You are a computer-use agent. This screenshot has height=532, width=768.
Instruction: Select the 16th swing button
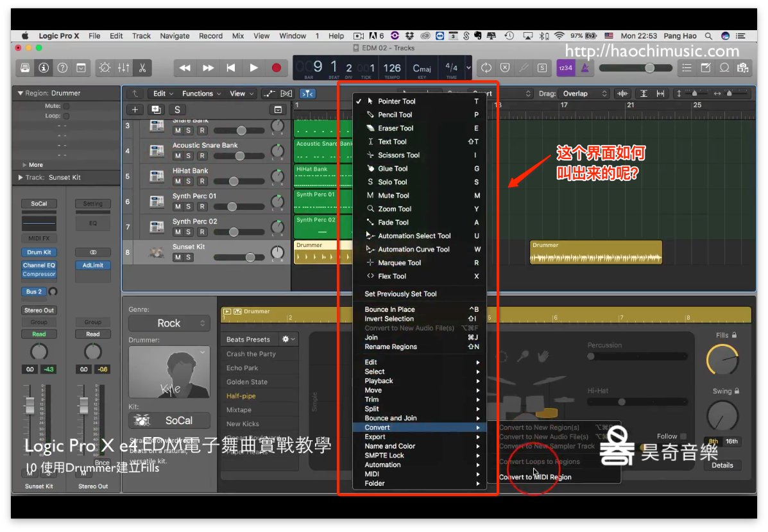click(x=731, y=442)
